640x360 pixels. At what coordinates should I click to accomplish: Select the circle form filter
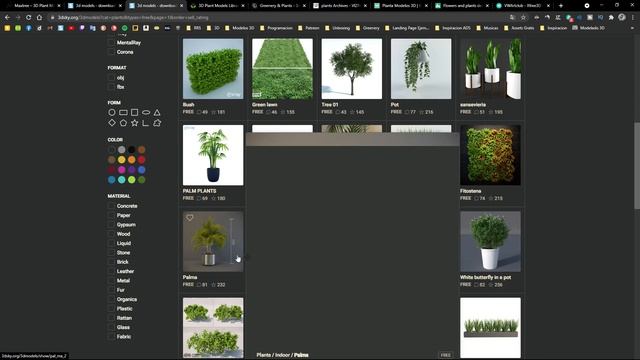[111, 112]
